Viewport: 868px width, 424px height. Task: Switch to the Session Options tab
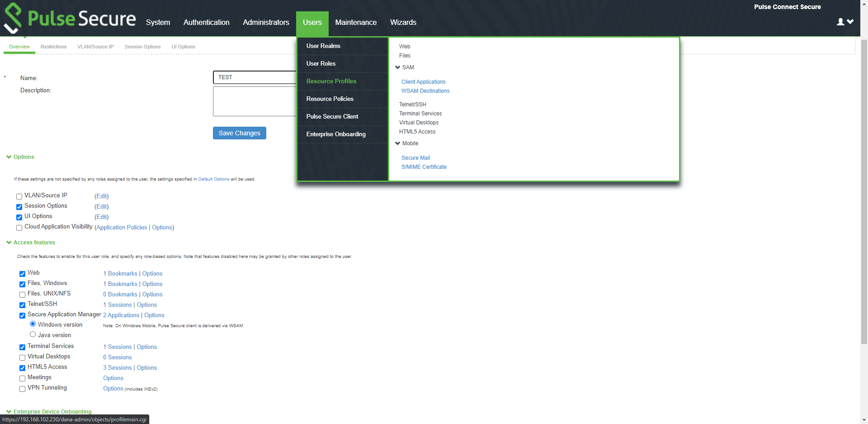click(142, 47)
